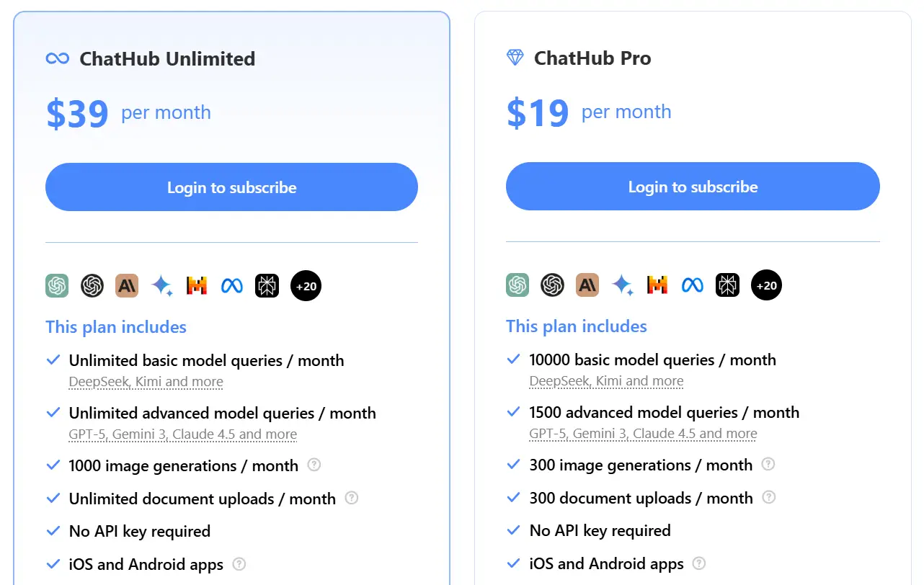This screenshot has width=924, height=585.
Task: Click the Gemini sparkle icon in Unlimited plan
Action: [161, 286]
